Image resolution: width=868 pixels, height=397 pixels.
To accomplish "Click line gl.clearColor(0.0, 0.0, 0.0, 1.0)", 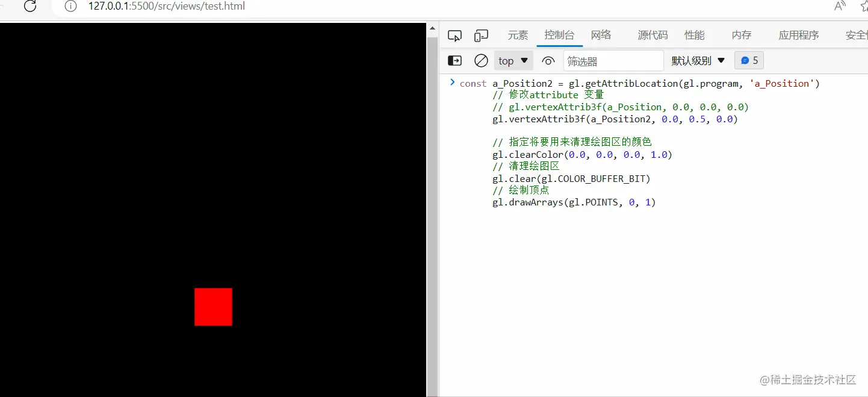I will click(582, 154).
